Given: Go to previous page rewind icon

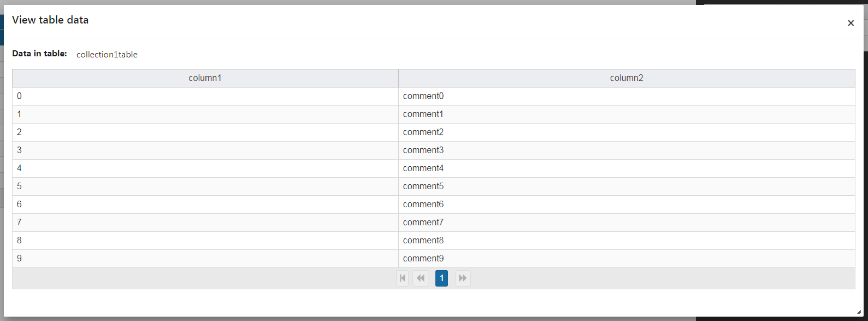Looking at the screenshot, I should pyautogui.click(x=421, y=278).
